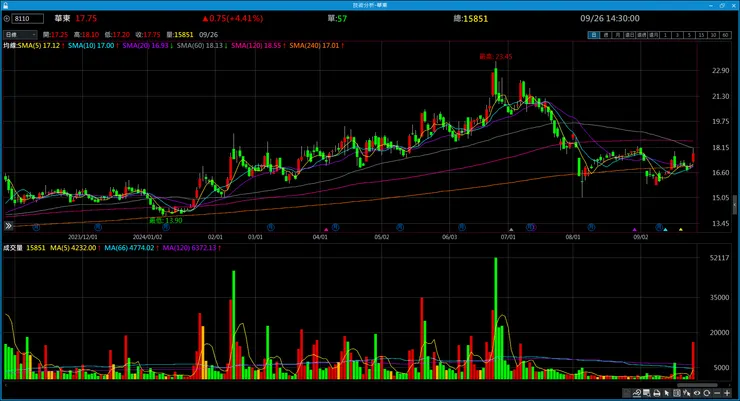Expand the double-chevron panel arrow at chart left
The height and width of the screenshot is (401, 740).
click(8, 226)
